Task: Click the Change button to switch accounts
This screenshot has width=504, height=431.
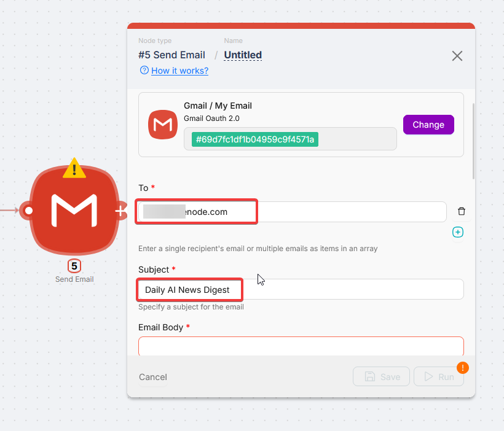Action: click(x=428, y=125)
